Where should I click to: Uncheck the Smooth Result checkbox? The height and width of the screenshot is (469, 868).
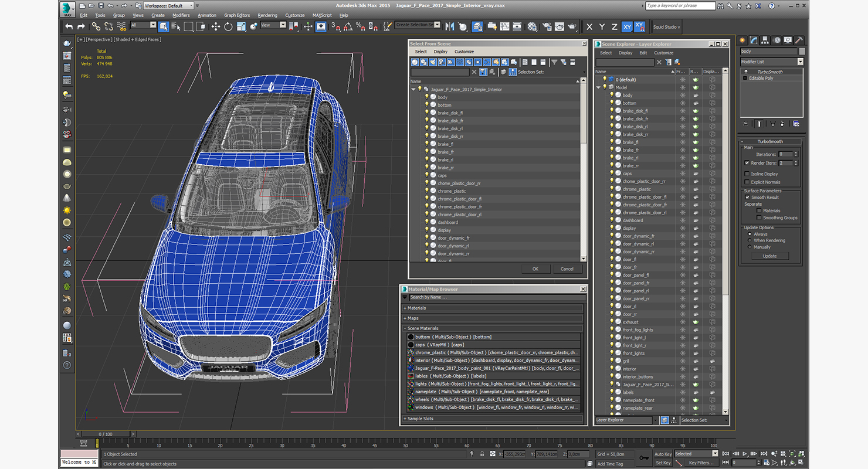(747, 198)
